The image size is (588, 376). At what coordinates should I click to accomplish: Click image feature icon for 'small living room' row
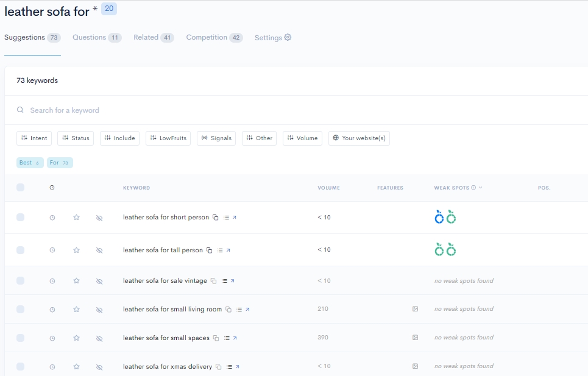point(415,309)
